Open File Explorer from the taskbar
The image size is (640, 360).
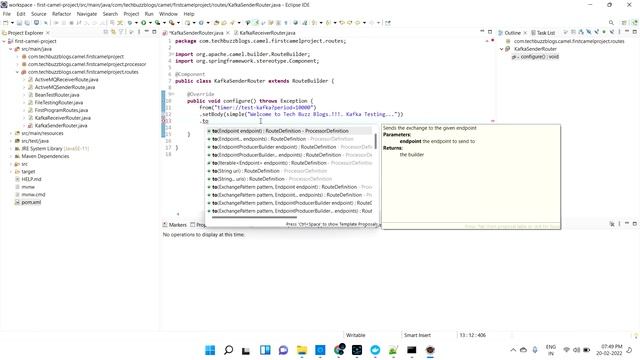(302, 350)
